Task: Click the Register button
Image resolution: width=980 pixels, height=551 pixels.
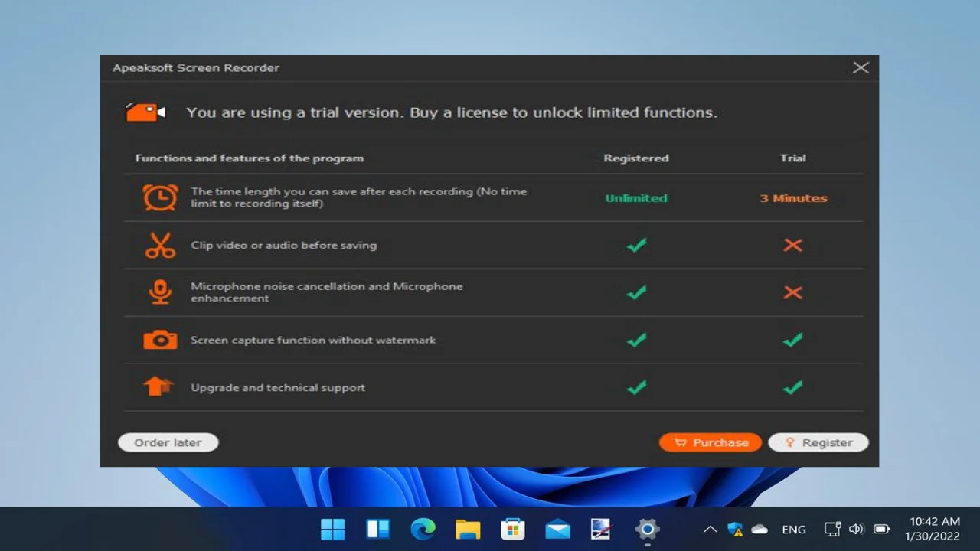Action: click(818, 442)
